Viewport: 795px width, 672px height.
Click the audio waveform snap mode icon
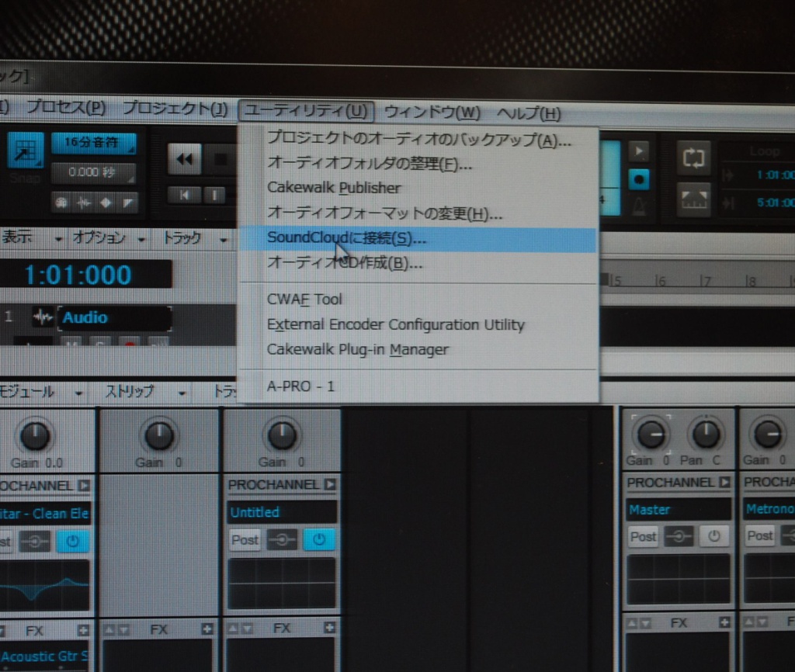(x=84, y=202)
